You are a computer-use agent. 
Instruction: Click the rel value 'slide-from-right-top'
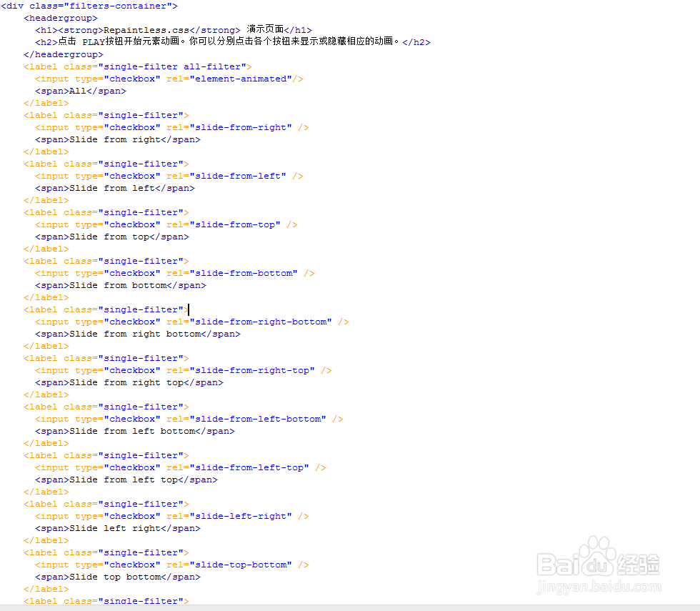[252, 371]
